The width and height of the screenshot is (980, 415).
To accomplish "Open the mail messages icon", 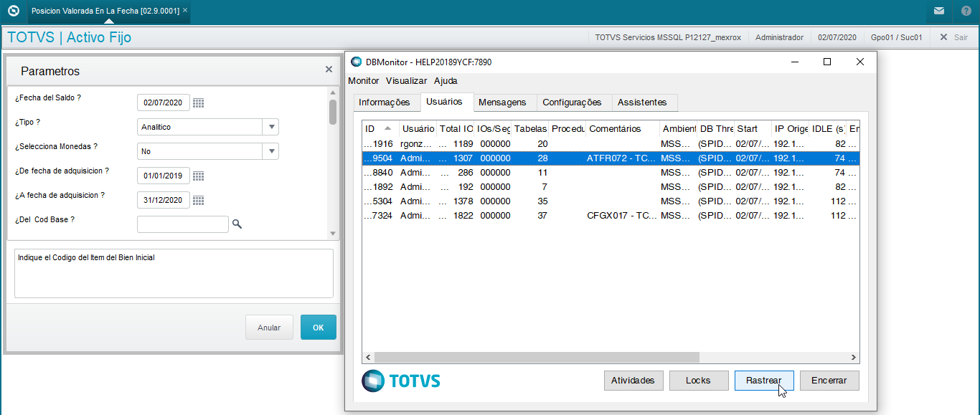I will click(x=939, y=11).
